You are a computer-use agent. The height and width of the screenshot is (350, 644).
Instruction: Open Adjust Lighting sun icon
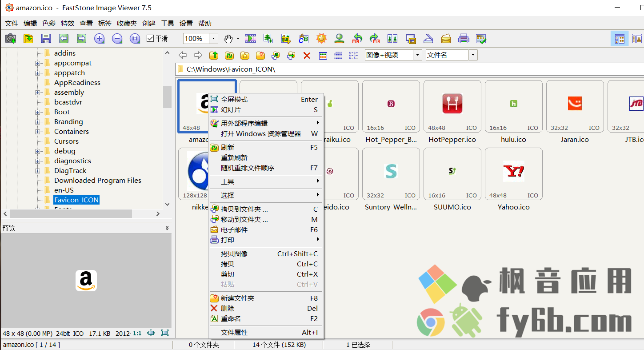(321, 39)
